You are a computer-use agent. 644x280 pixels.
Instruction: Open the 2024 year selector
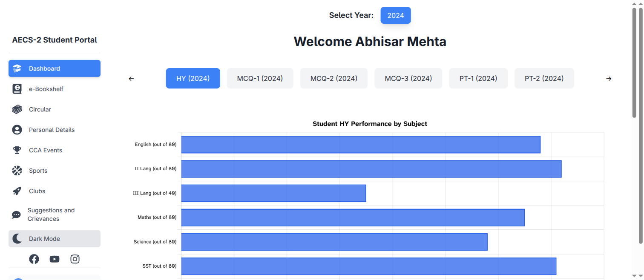coord(395,15)
